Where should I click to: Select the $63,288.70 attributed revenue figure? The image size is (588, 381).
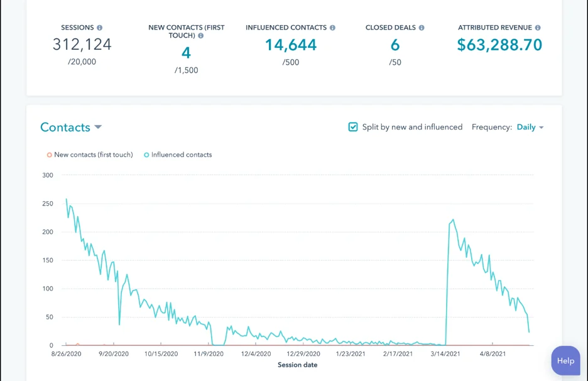click(x=499, y=45)
